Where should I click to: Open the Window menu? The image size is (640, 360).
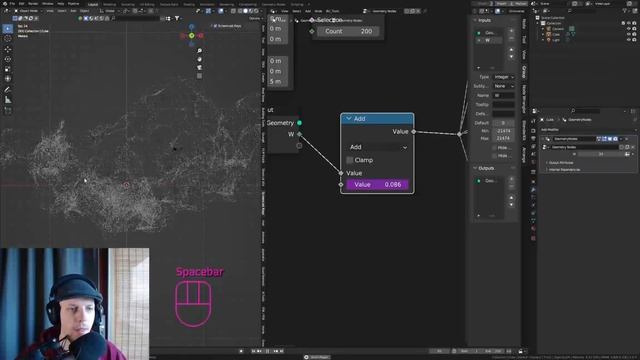click(47, 4)
